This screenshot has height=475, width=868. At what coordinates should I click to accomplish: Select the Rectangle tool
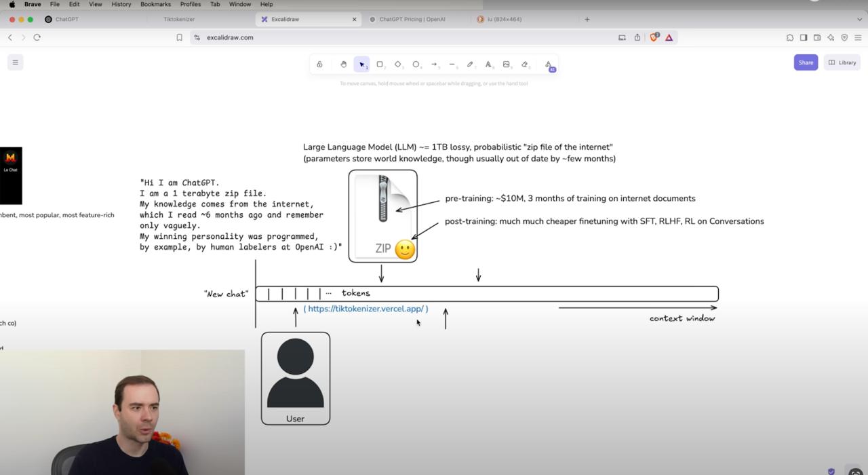tap(380, 64)
